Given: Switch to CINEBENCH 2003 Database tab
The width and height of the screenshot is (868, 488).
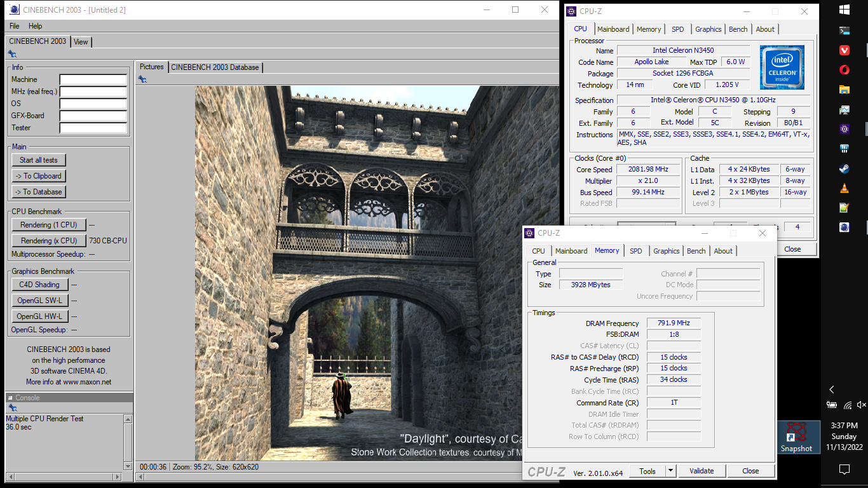Looking at the screenshot, I should [x=215, y=67].
